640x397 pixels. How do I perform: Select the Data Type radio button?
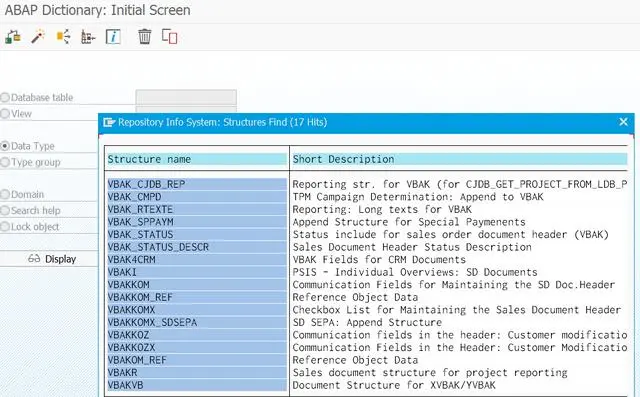click(5, 146)
